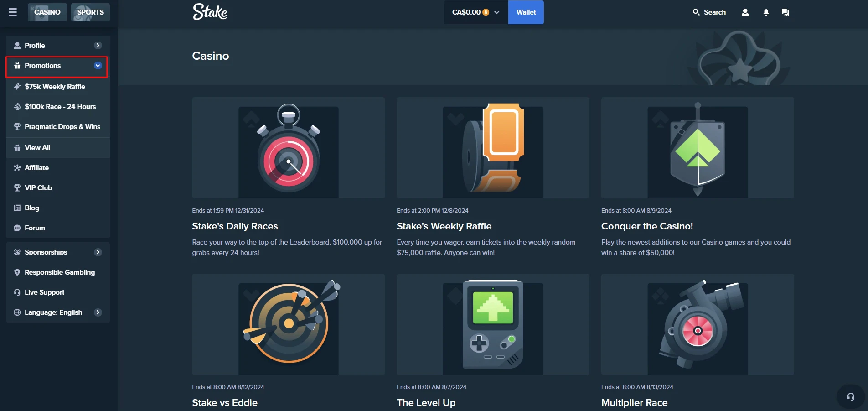Expand the Profile chevron arrow
This screenshot has height=411, width=868.
pyautogui.click(x=98, y=46)
